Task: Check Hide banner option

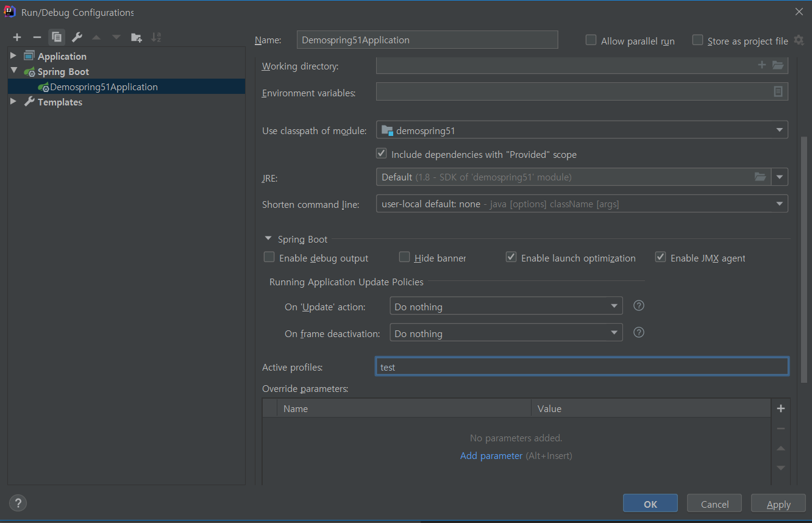Action: [x=404, y=257]
